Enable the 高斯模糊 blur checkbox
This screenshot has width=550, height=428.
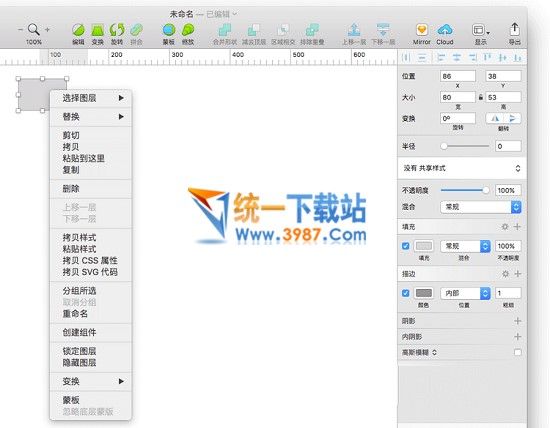(x=517, y=352)
